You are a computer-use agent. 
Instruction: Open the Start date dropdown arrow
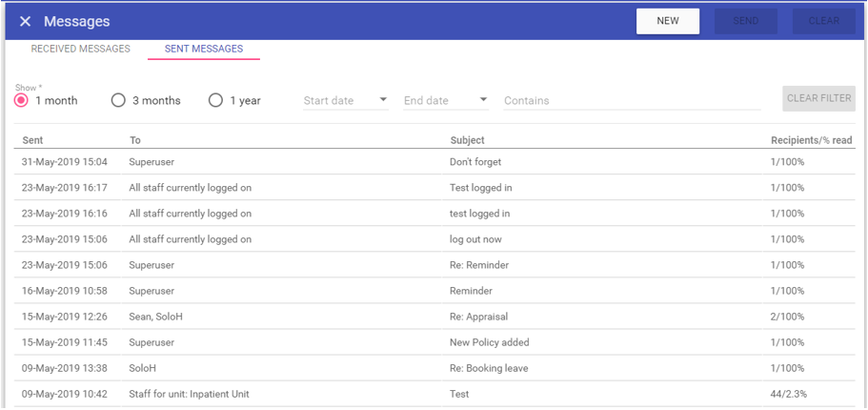383,100
